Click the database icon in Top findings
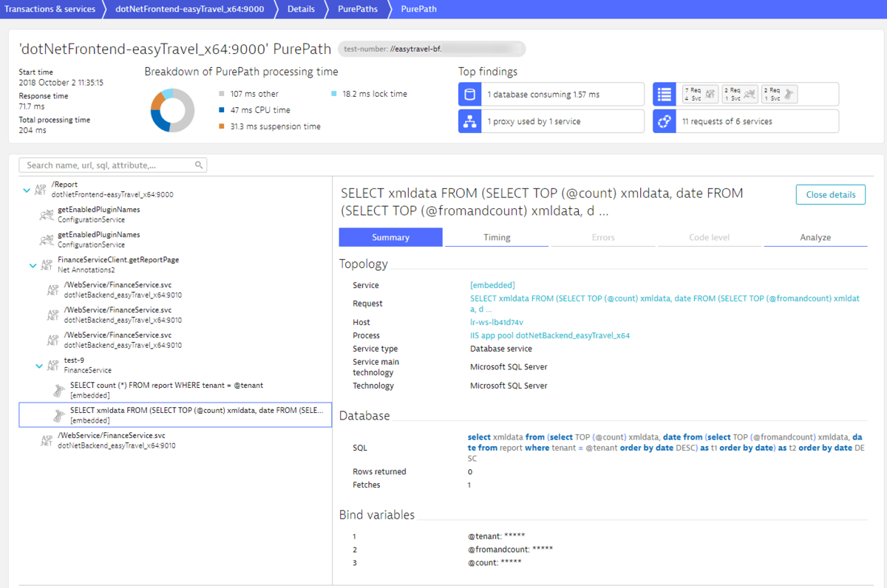The image size is (887, 588). click(x=469, y=95)
